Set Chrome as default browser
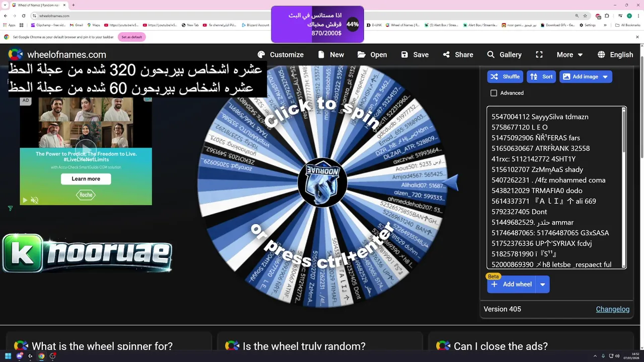Viewport: 644px width, 362px height. point(131,37)
